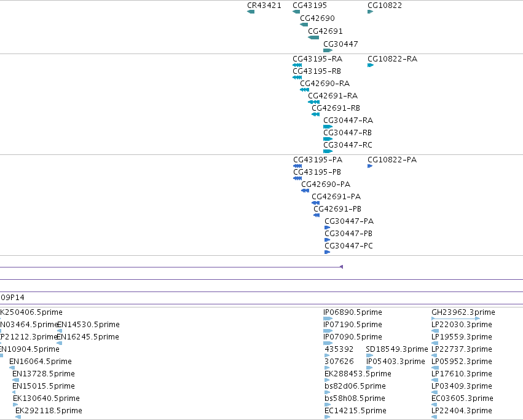Click the CG10822-PA protein label
Screen dimensions: 523x420
click(392, 160)
